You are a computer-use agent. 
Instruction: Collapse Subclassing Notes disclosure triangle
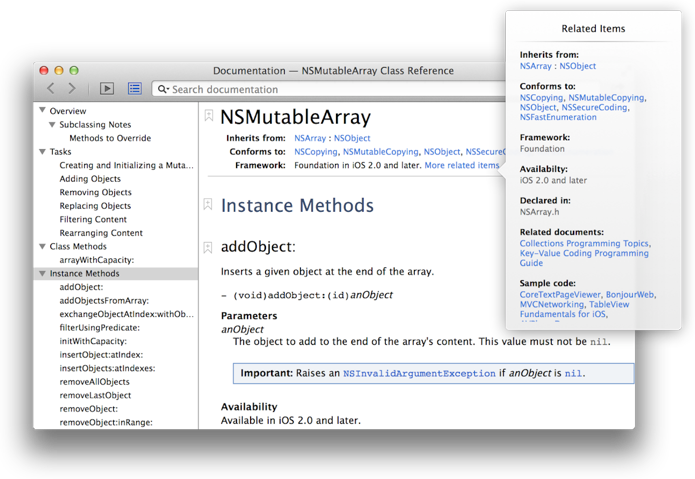(52, 125)
